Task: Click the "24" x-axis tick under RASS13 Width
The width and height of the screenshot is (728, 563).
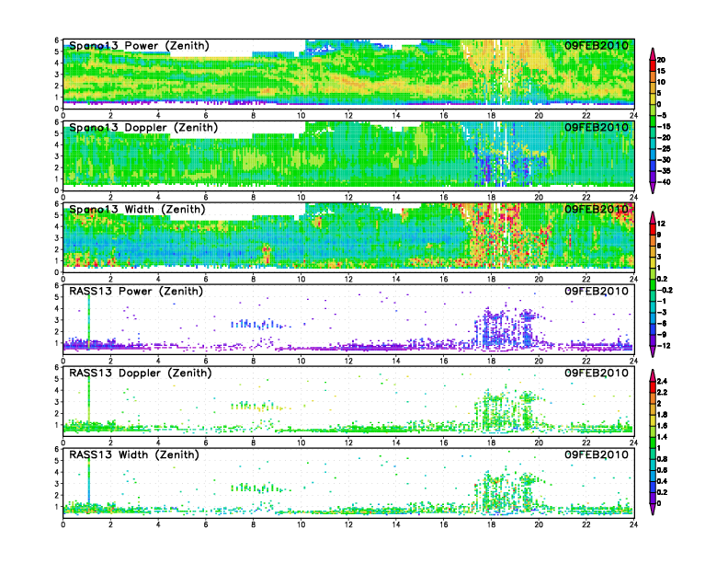Action: 633,524
